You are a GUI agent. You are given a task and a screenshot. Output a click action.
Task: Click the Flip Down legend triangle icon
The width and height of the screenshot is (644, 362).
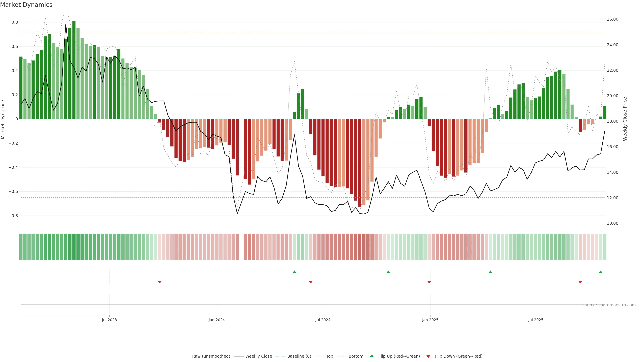(x=428, y=356)
